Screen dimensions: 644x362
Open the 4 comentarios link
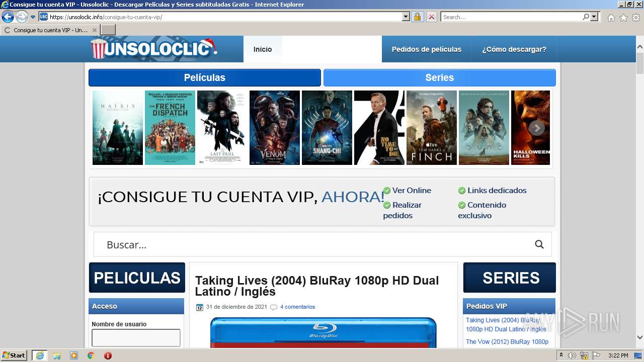[297, 307]
